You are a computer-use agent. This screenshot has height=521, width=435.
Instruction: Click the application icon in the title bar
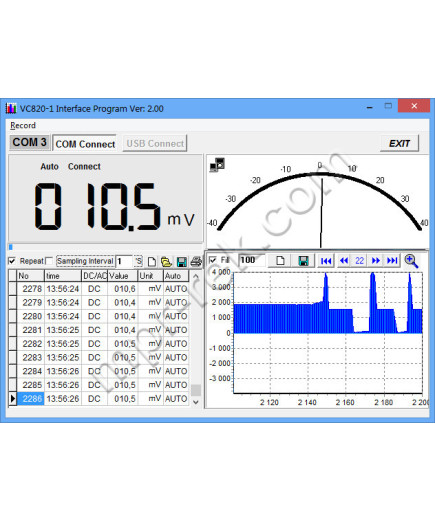pyautogui.click(x=11, y=108)
